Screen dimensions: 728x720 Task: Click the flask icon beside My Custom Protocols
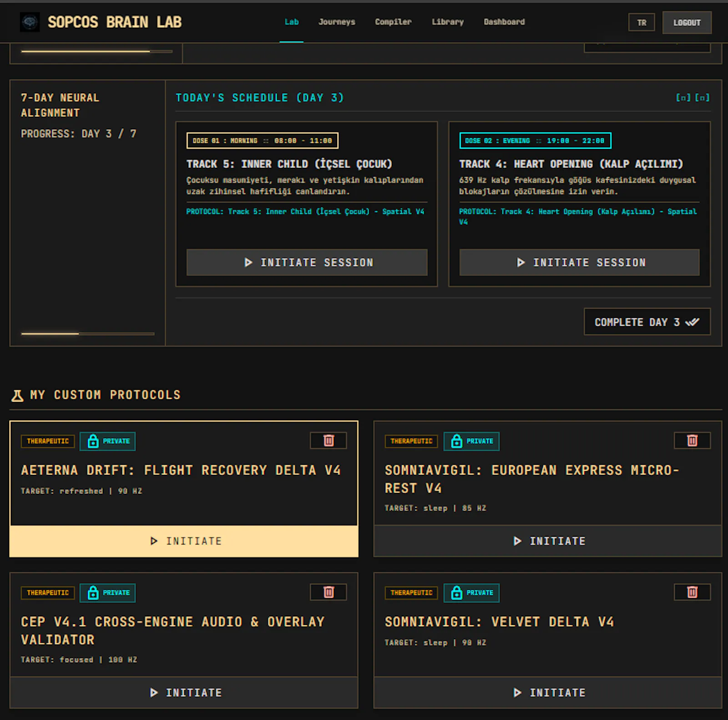tap(17, 395)
